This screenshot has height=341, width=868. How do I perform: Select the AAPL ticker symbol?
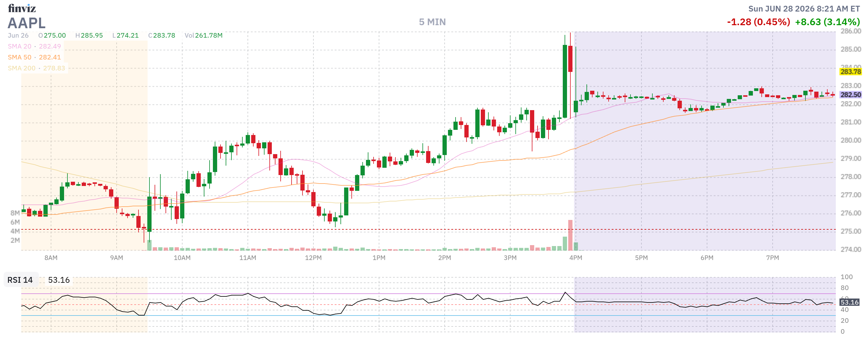27,23
